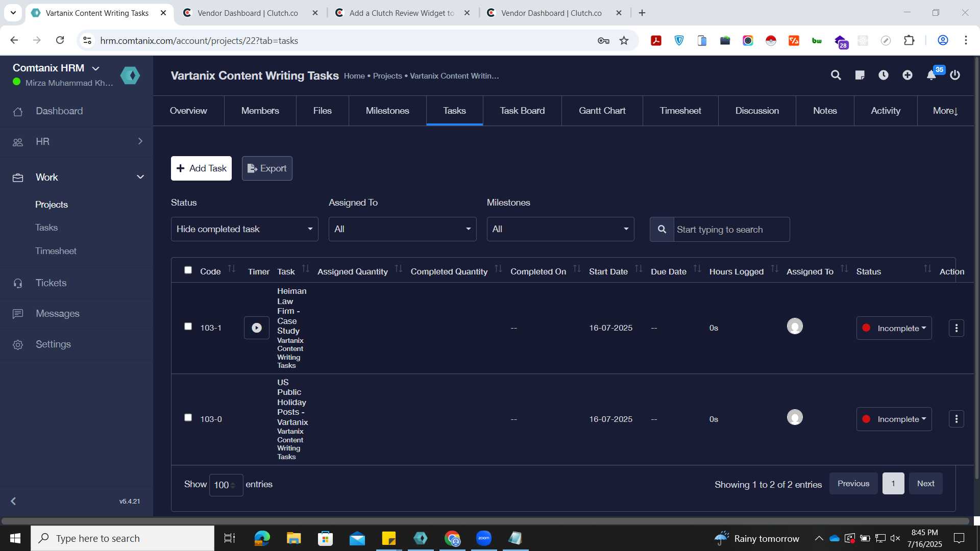Toggle the select-all tasks checkbox
Image resolution: width=980 pixels, height=551 pixels.
coord(188,270)
